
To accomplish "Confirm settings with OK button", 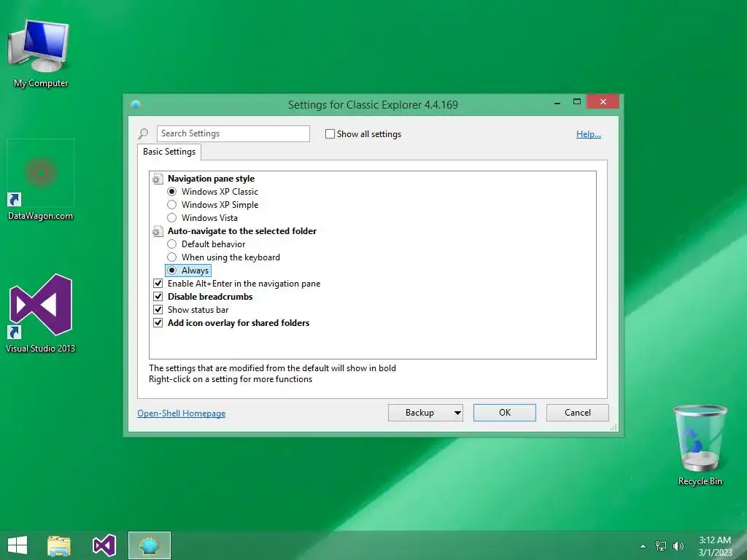I will [505, 413].
